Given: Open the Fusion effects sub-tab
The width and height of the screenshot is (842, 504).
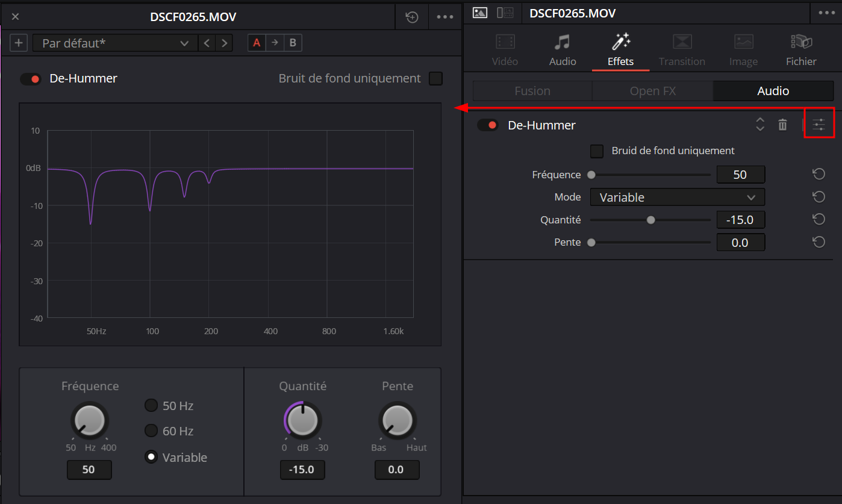Looking at the screenshot, I should tap(532, 91).
